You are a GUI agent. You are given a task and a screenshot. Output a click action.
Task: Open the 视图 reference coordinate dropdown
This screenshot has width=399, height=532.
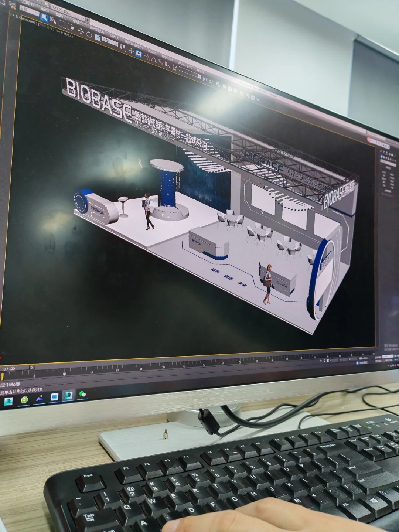pyautogui.click(x=110, y=42)
